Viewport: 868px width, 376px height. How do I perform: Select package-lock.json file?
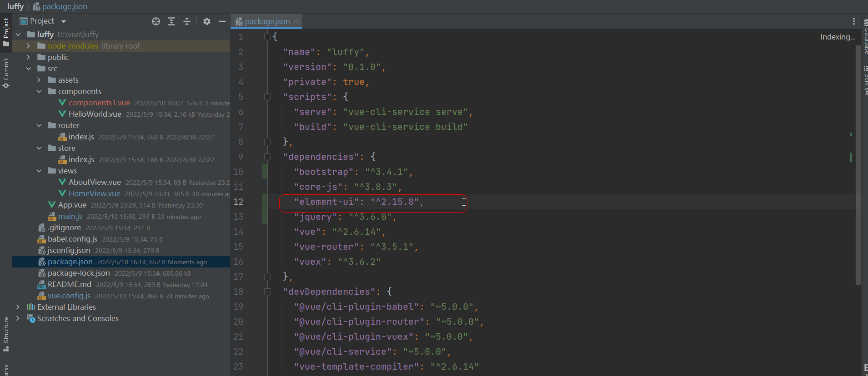tap(79, 273)
